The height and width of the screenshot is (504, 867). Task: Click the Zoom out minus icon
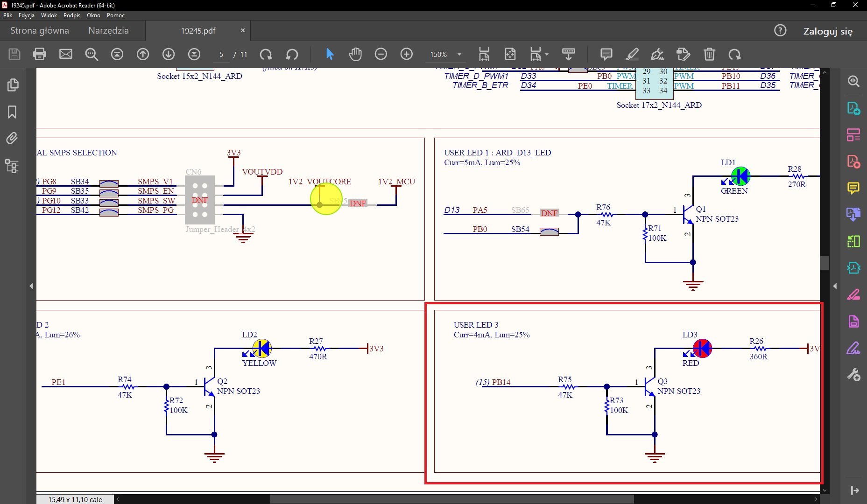point(381,54)
